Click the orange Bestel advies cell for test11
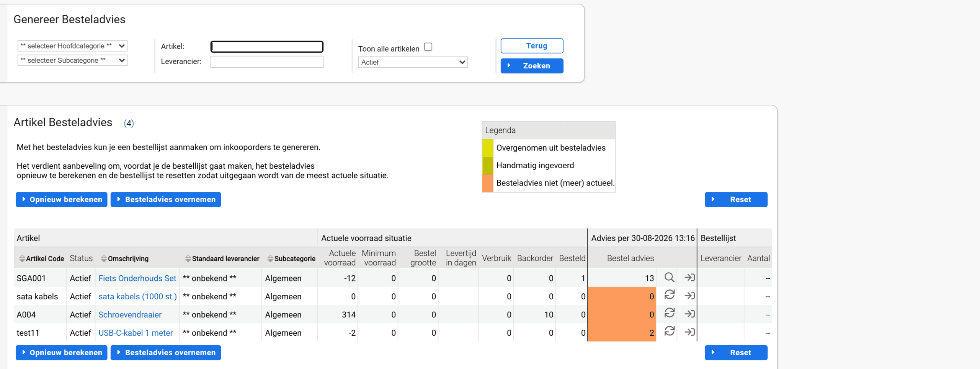The image size is (980, 369). [x=622, y=333]
